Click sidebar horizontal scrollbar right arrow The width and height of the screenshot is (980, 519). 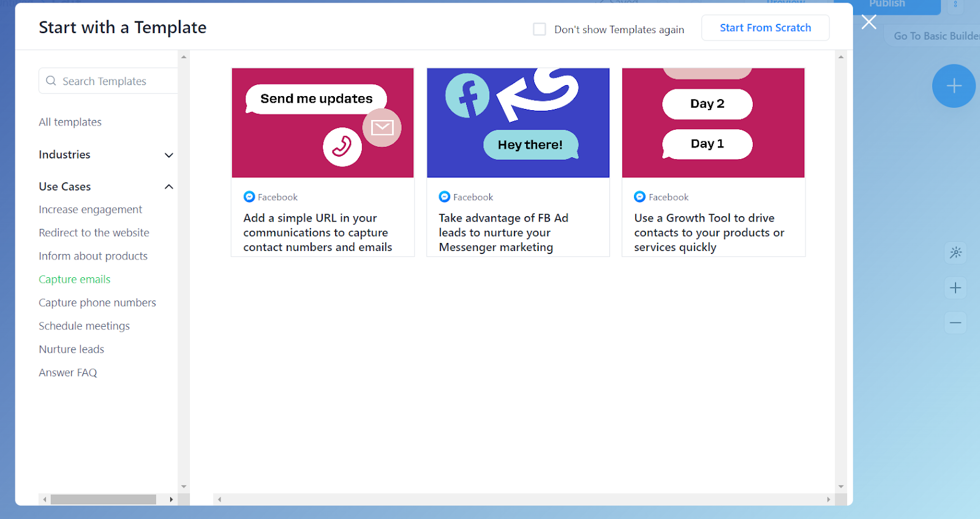(x=171, y=499)
